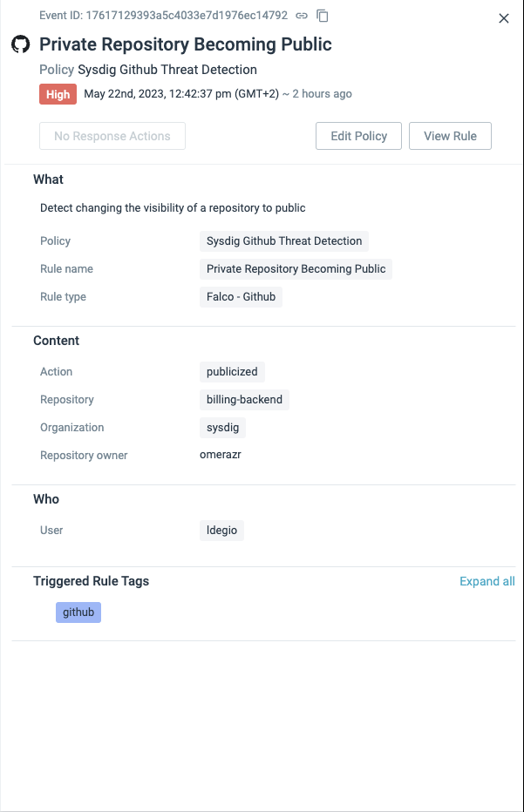524x812 pixels.
Task: Click the sysdig organization chip
Action: tap(221, 427)
